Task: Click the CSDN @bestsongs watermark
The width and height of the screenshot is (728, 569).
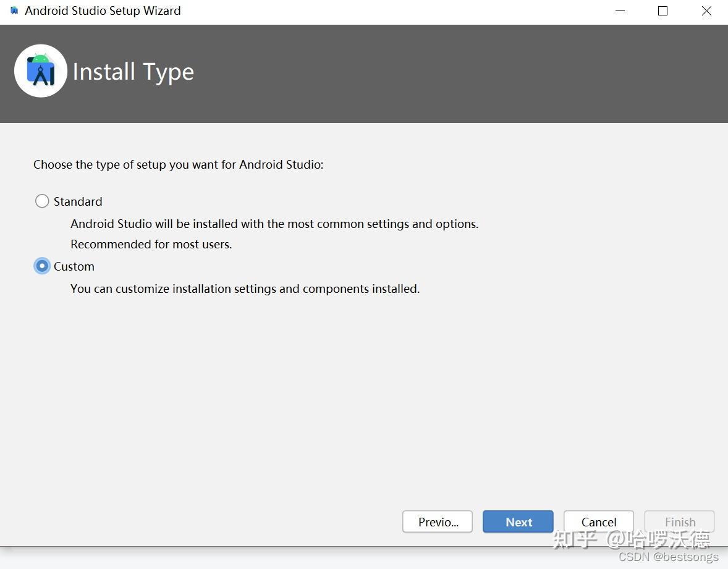Action: [x=669, y=557]
